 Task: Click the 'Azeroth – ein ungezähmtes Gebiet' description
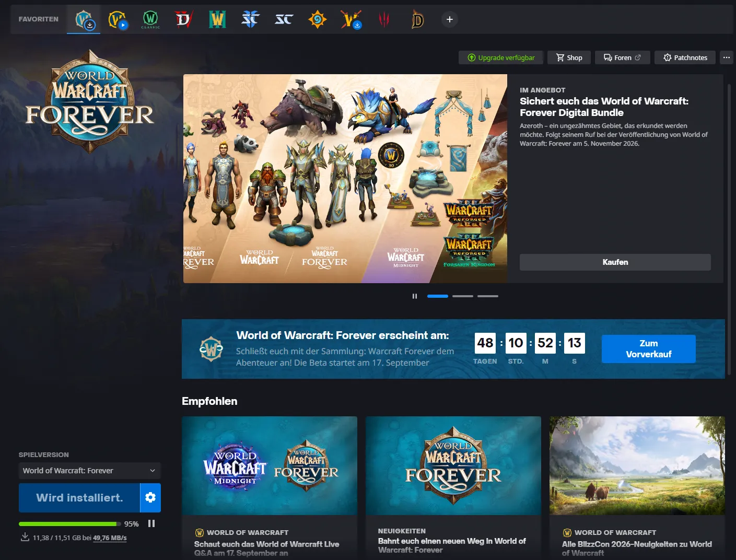(x=614, y=135)
